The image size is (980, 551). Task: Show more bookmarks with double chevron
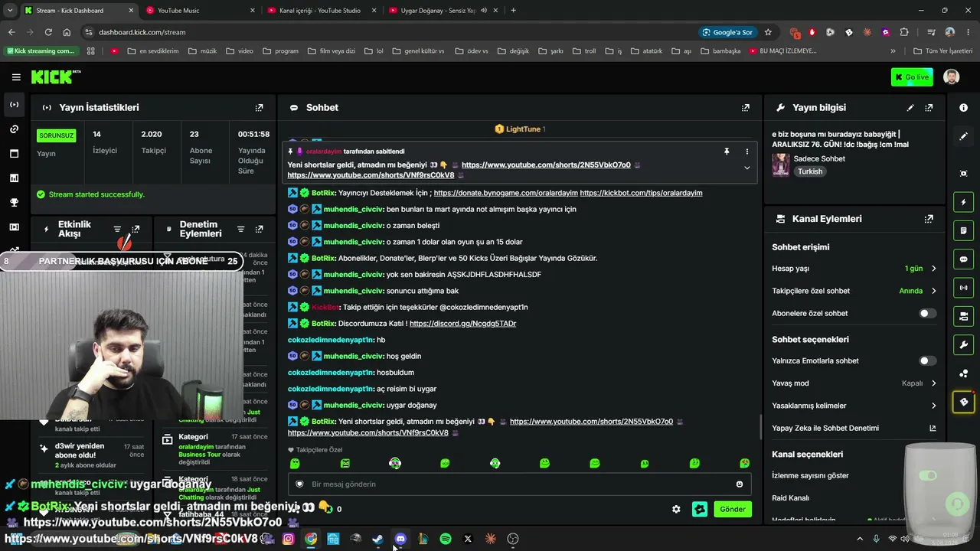(x=893, y=51)
